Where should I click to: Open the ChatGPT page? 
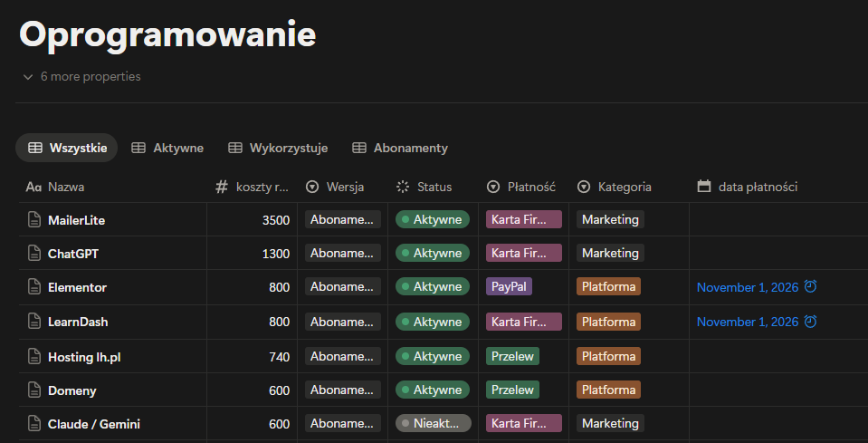point(73,255)
